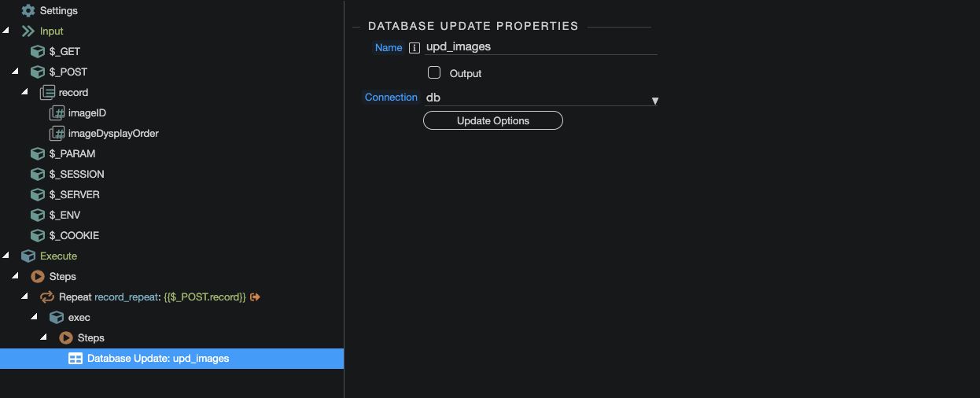Open the Connection dropdown

point(541,98)
